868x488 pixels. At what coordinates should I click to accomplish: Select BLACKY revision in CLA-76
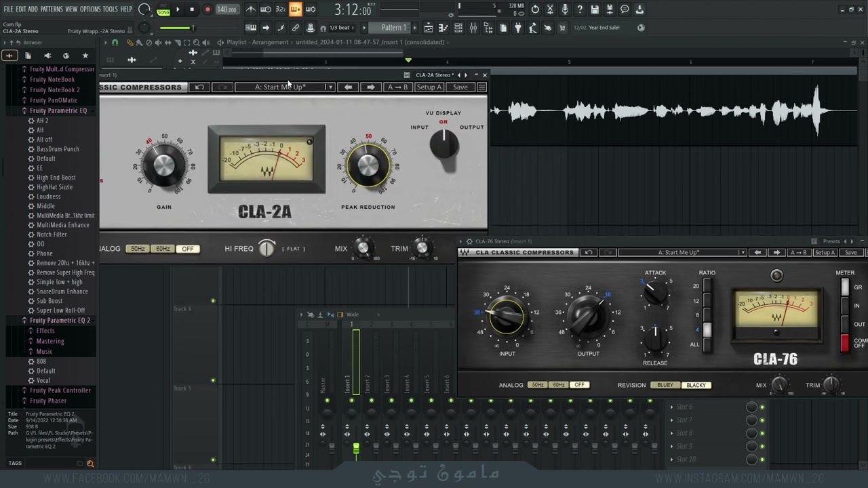[696, 385]
